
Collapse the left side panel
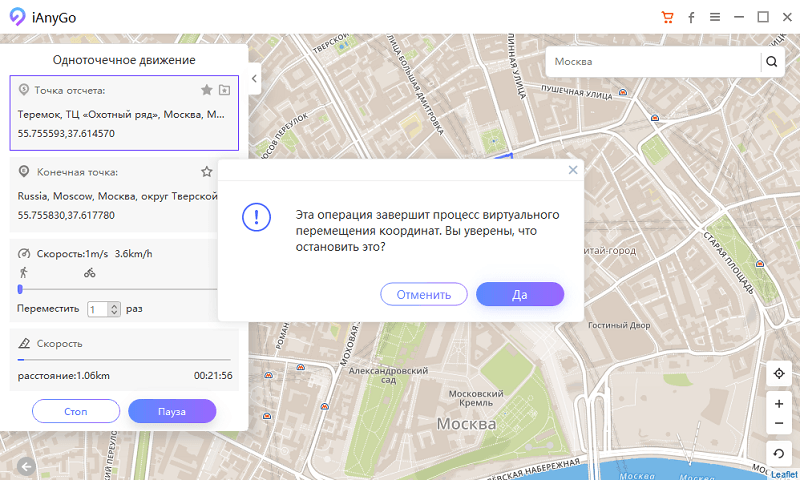(254, 79)
